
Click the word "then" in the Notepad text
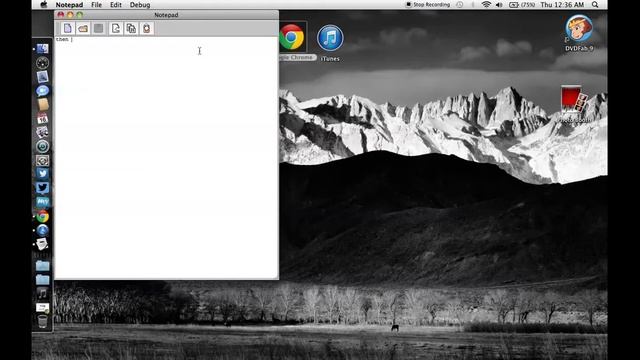[62, 40]
